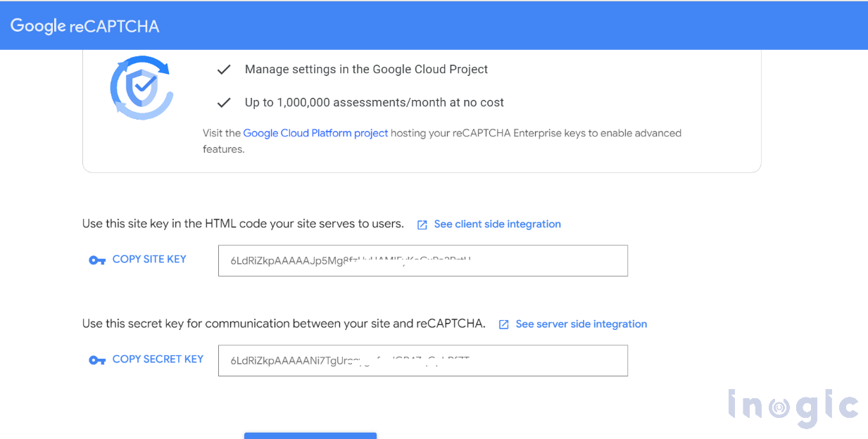Click the inogic watermark logo
The height and width of the screenshot is (439, 868).
point(792,407)
